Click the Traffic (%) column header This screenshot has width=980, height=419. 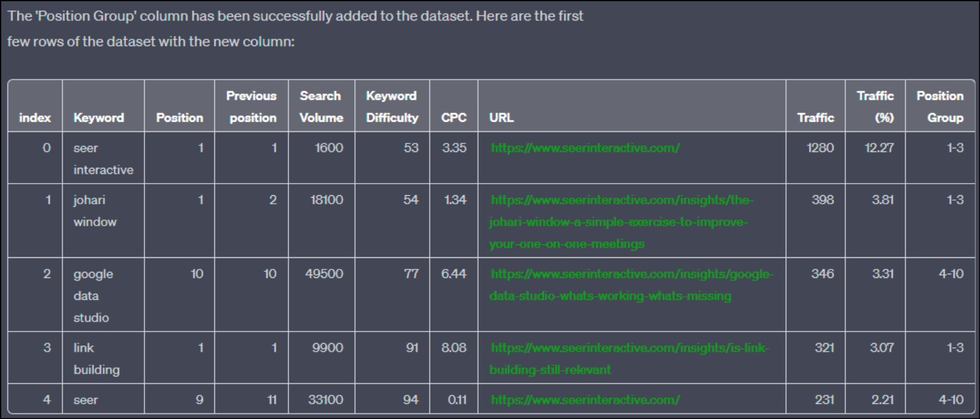[875, 106]
